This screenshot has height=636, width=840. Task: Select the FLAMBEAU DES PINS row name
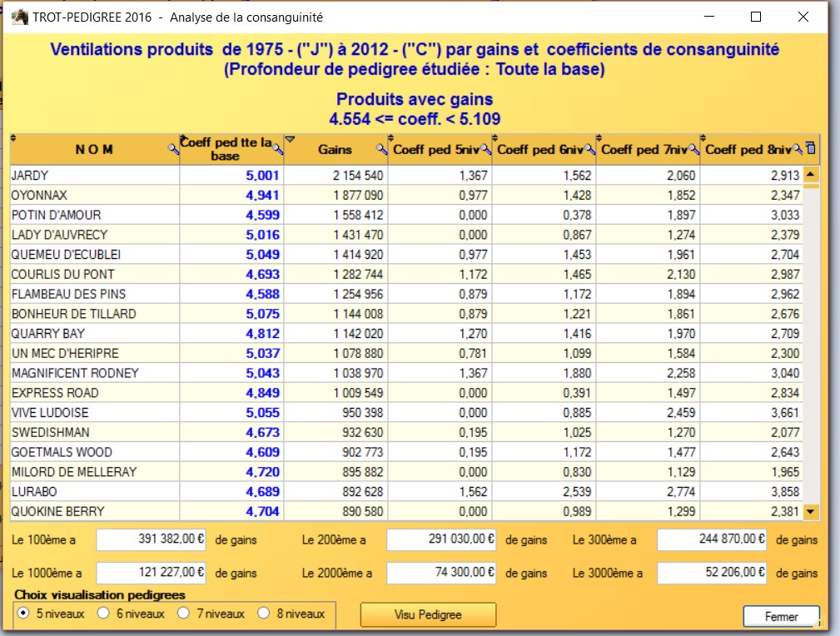tap(68, 294)
